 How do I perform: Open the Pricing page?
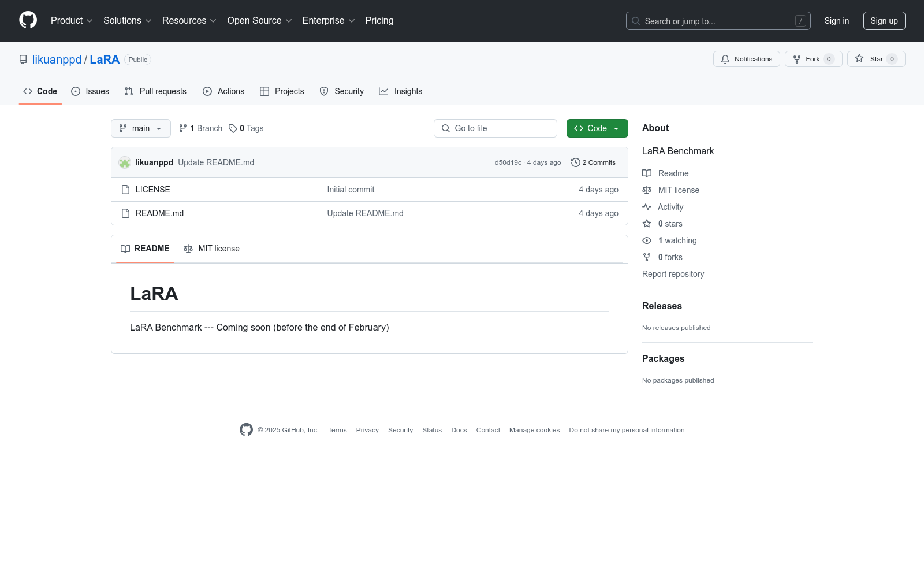(x=379, y=21)
